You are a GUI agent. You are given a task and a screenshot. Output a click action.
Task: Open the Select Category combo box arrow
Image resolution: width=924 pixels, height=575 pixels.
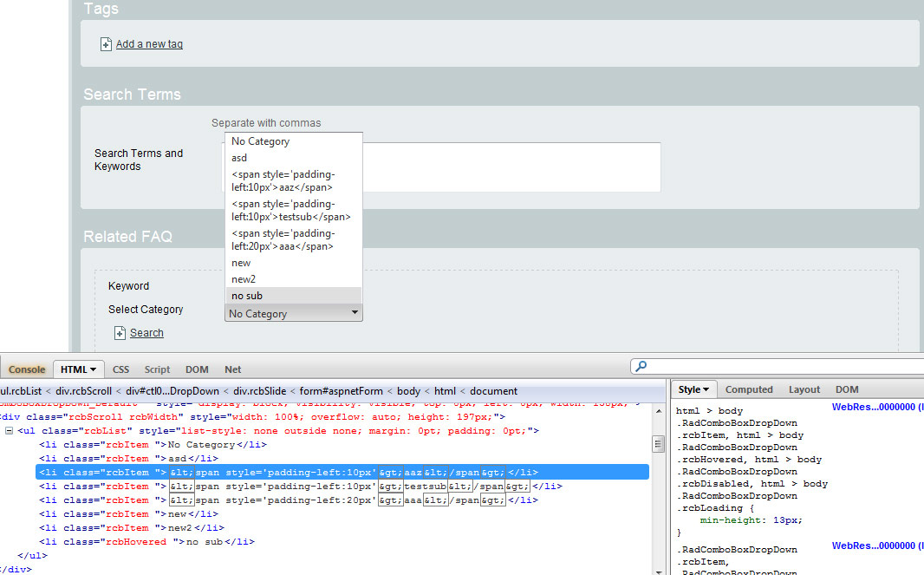click(x=354, y=313)
